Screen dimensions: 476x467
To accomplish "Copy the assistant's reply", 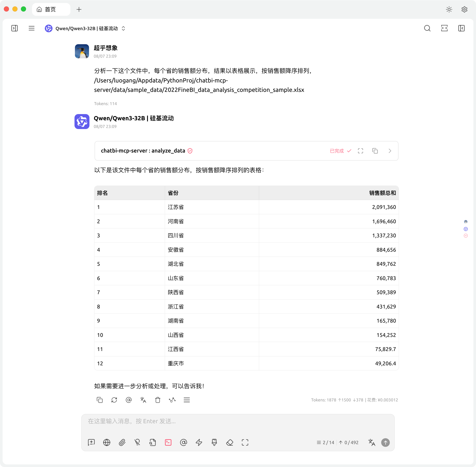I will [100, 400].
